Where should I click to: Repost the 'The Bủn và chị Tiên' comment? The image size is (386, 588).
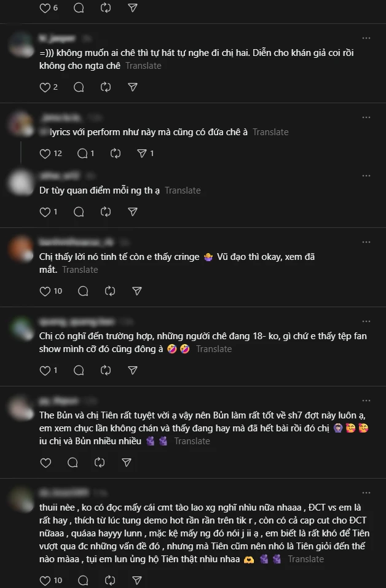(100, 463)
